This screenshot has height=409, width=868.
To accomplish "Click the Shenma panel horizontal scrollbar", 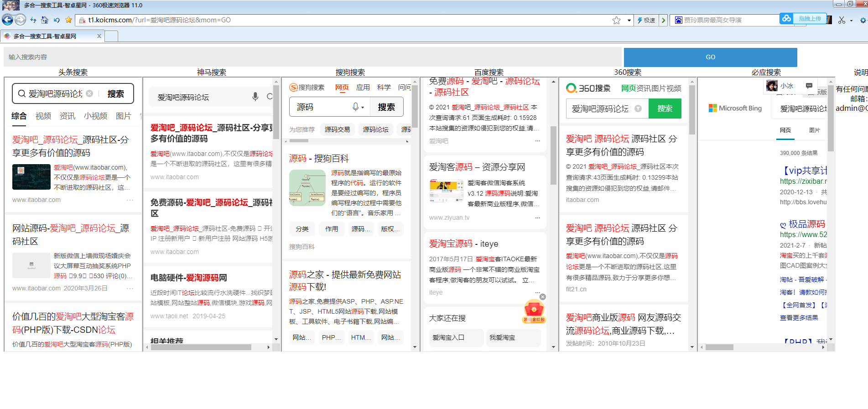I will click(201, 347).
